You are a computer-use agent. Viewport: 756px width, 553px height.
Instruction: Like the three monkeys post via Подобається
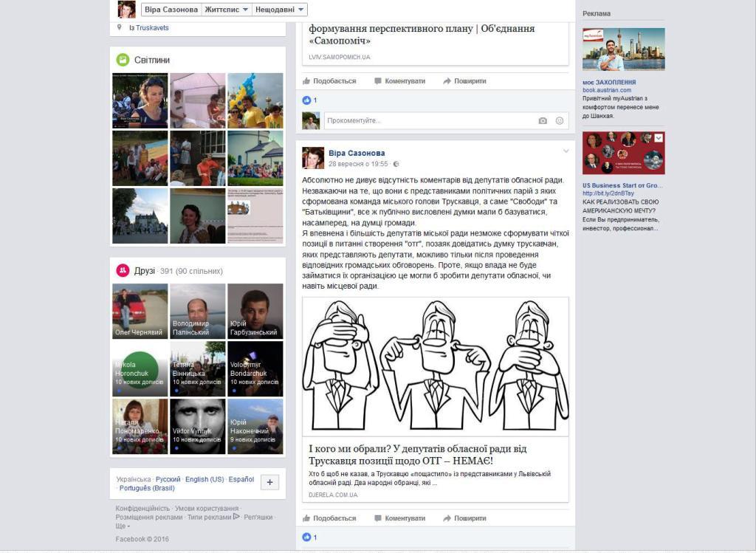coord(329,518)
